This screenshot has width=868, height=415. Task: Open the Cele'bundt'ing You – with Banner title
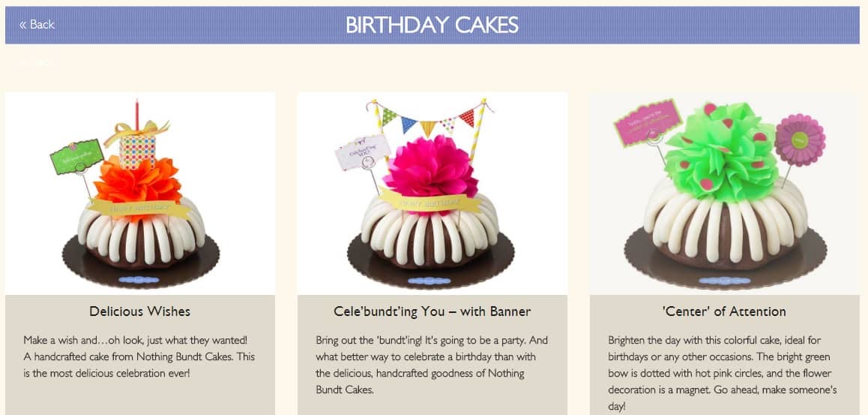coord(432,311)
